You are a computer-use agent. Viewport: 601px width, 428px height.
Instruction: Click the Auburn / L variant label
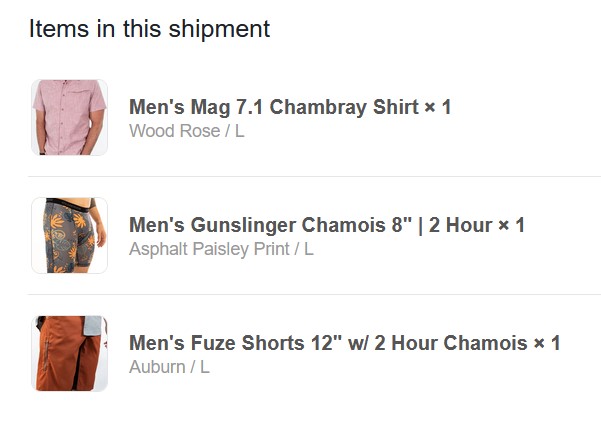point(169,367)
